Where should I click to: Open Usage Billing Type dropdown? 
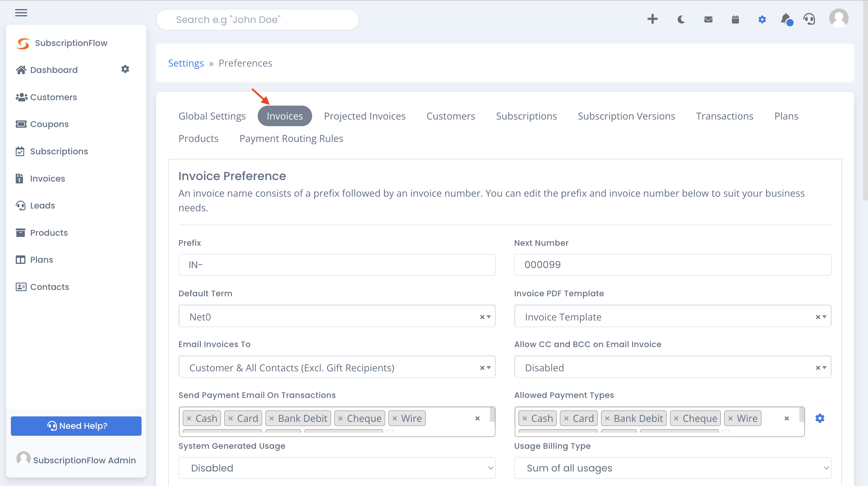point(673,468)
